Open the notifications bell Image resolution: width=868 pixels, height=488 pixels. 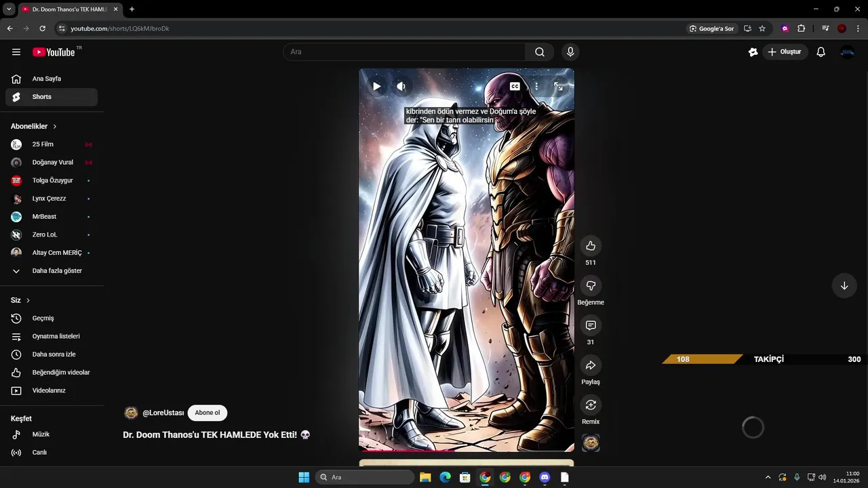coord(821,52)
